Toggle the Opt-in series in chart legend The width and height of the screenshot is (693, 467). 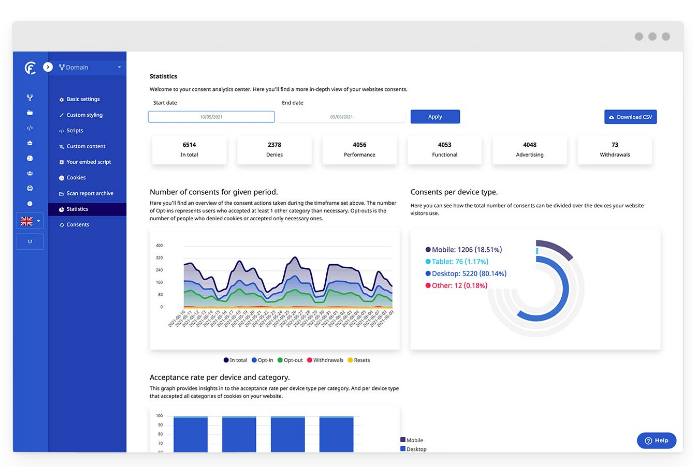pyautogui.click(x=259, y=359)
